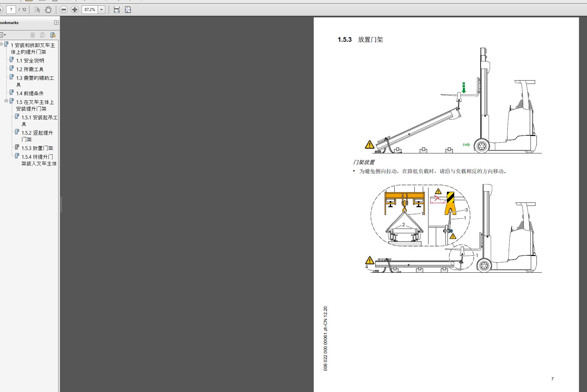Select bookmark 1.5.3 放置门架
The height and width of the screenshot is (392, 587).
(x=37, y=148)
